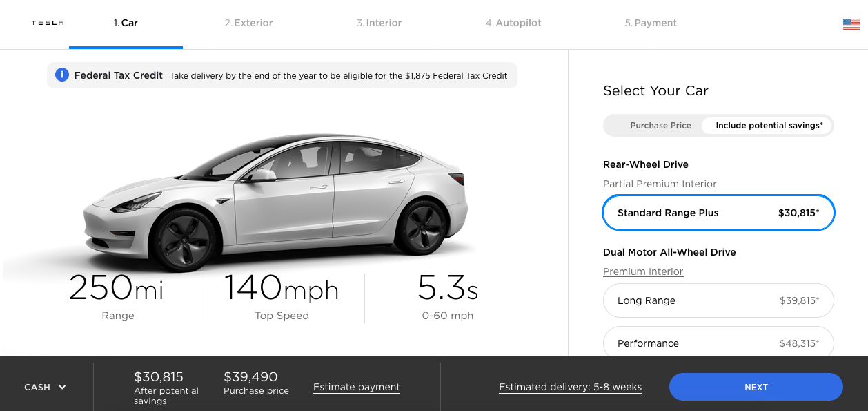Go to the Payment step
This screenshot has height=411, width=868.
click(x=650, y=23)
